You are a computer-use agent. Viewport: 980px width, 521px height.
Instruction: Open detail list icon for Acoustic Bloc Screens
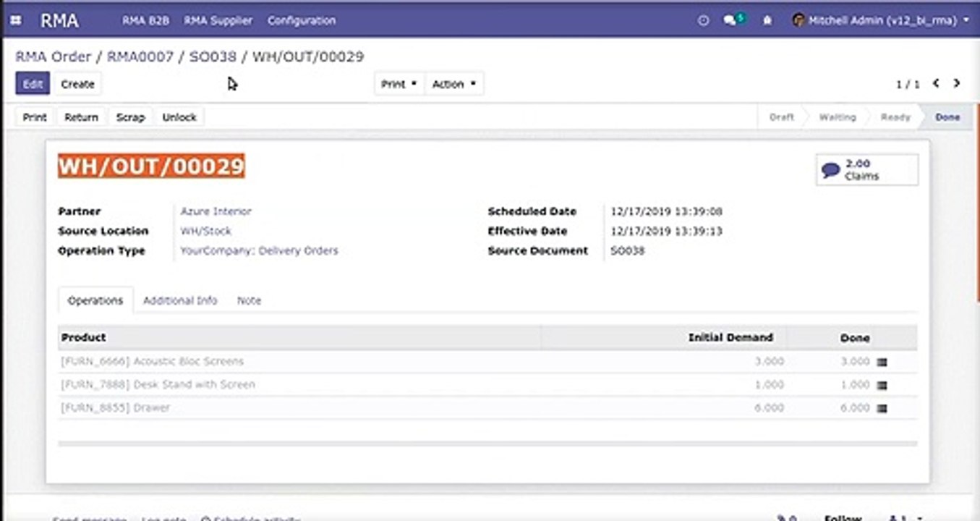(882, 362)
